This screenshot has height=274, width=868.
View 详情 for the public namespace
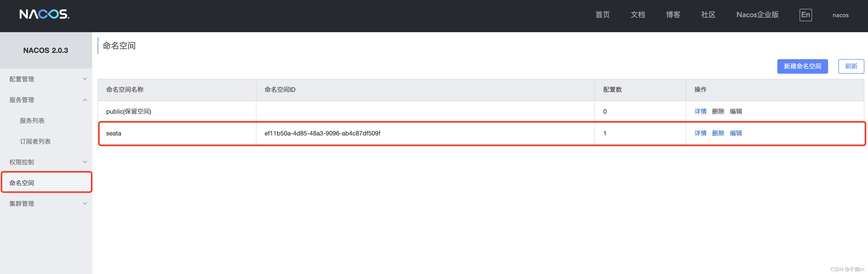[700, 111]
